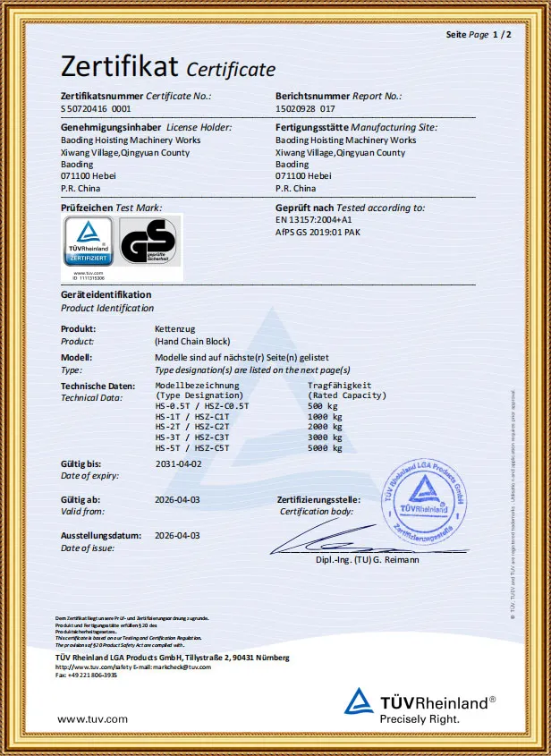
Task: Click the Geräteidentifikation heading
Action: coord(106,294)
